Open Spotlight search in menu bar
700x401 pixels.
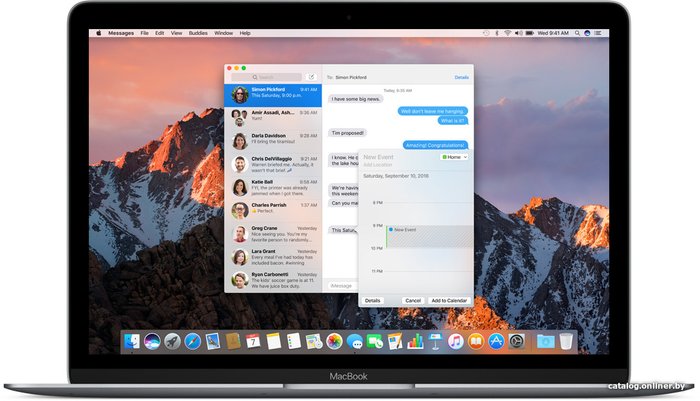[x=577, y=33]
